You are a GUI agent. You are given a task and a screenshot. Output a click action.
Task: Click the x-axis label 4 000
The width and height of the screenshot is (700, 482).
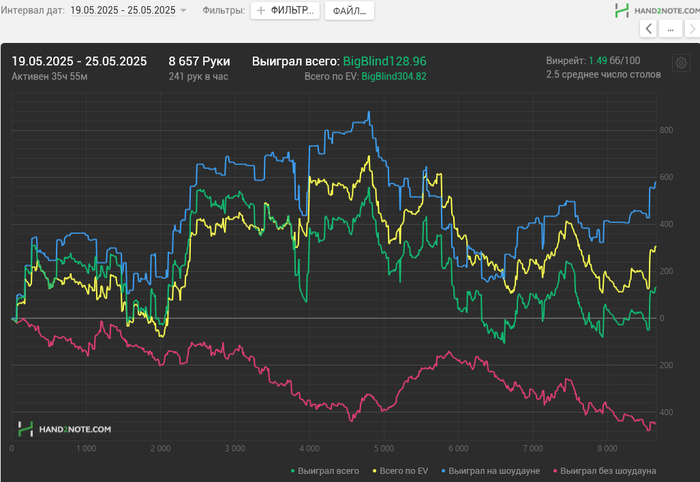click(309, 449)
